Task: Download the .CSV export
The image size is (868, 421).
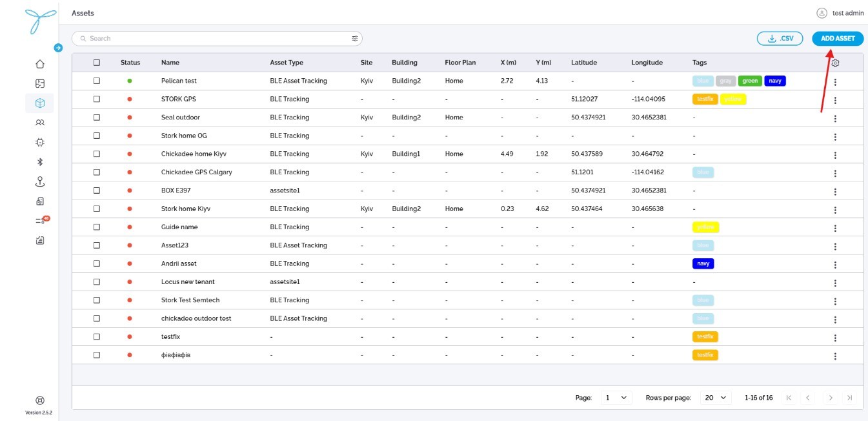Action: (x=780, y=39)
